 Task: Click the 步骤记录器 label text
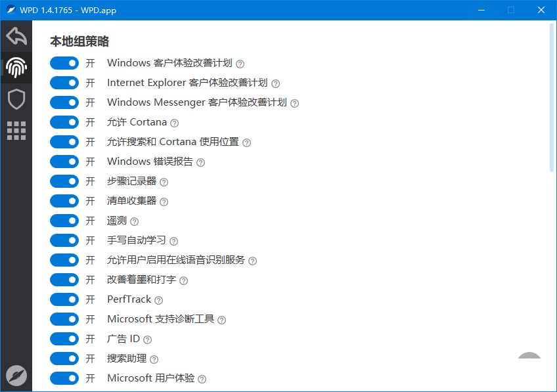pyautogui.click(x=131, y=181)
